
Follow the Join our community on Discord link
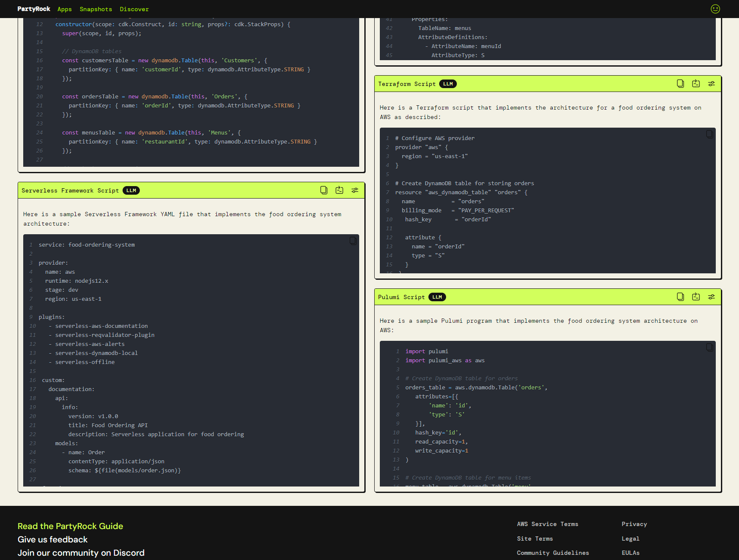click(x=81, y=553)
